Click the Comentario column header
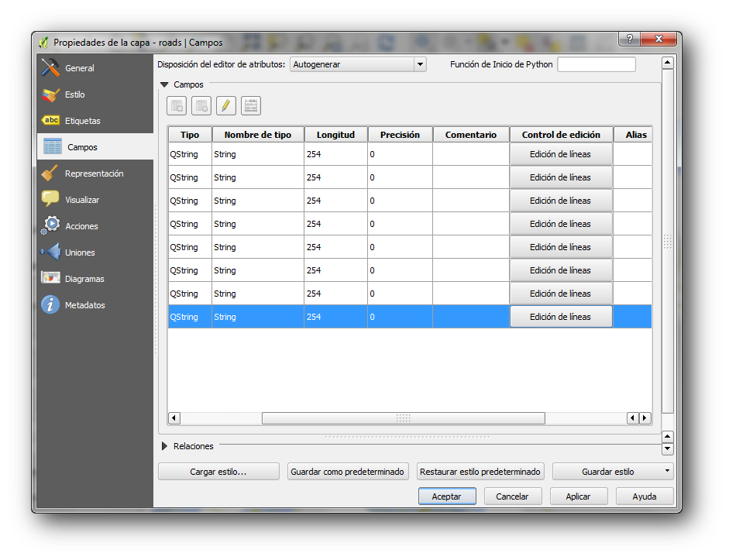Image resolution: width=729 pixels, height=560 pixels. point(471,135)
